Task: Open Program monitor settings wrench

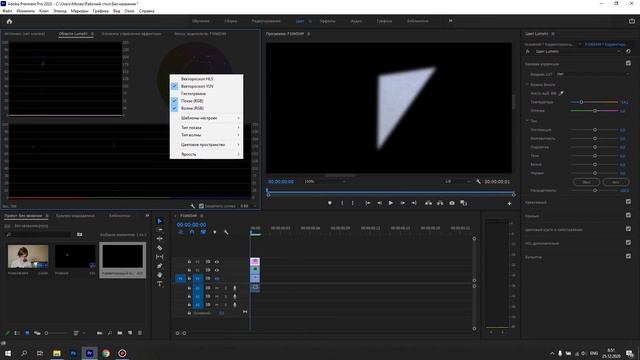Action: 478,182
